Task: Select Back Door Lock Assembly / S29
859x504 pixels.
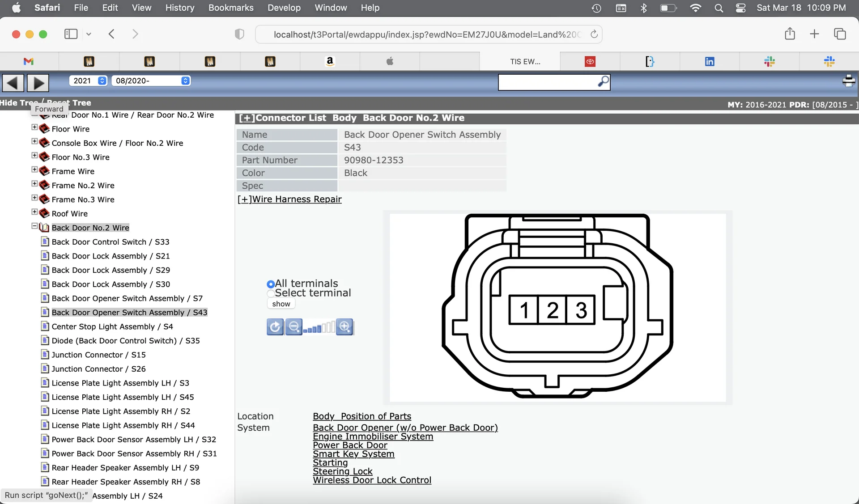Action: 111,270
